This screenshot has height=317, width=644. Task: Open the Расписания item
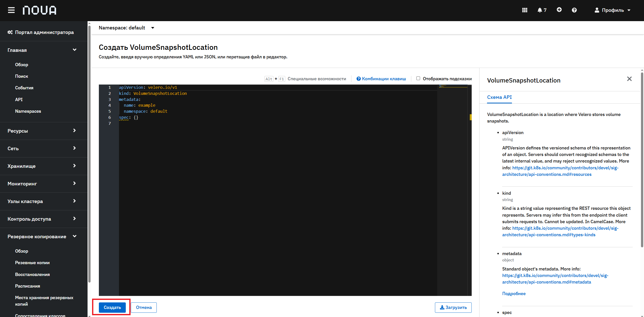[27, 286]
